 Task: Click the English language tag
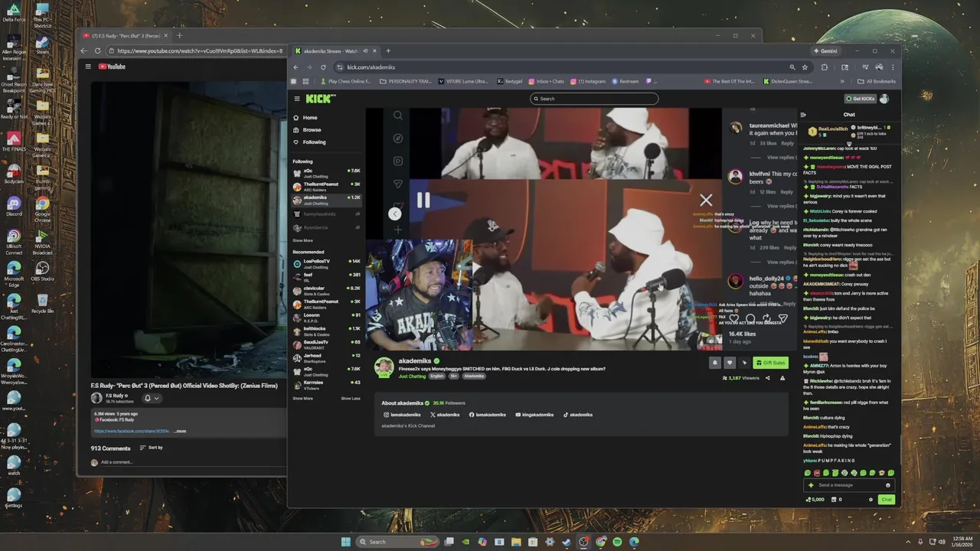click(x=436, y=377)
